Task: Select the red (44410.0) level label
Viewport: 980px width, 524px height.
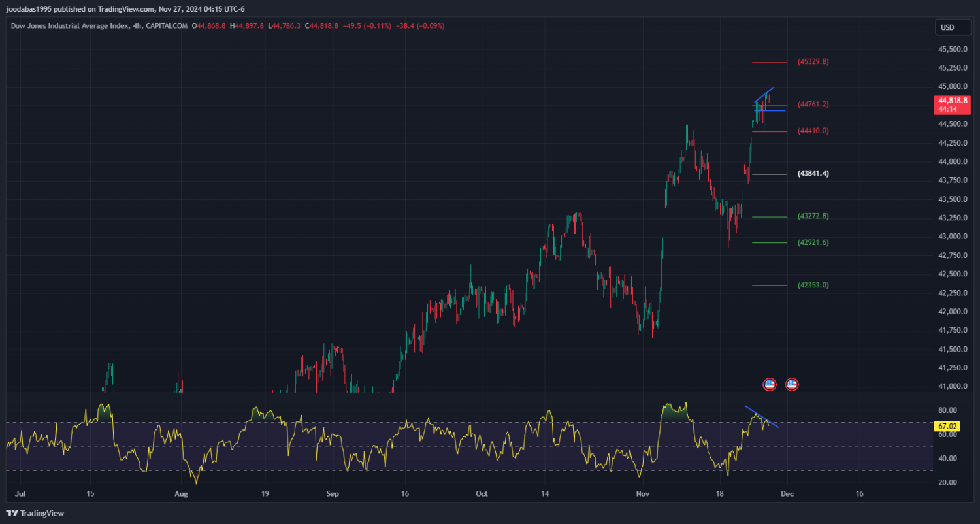Action: 813,131
